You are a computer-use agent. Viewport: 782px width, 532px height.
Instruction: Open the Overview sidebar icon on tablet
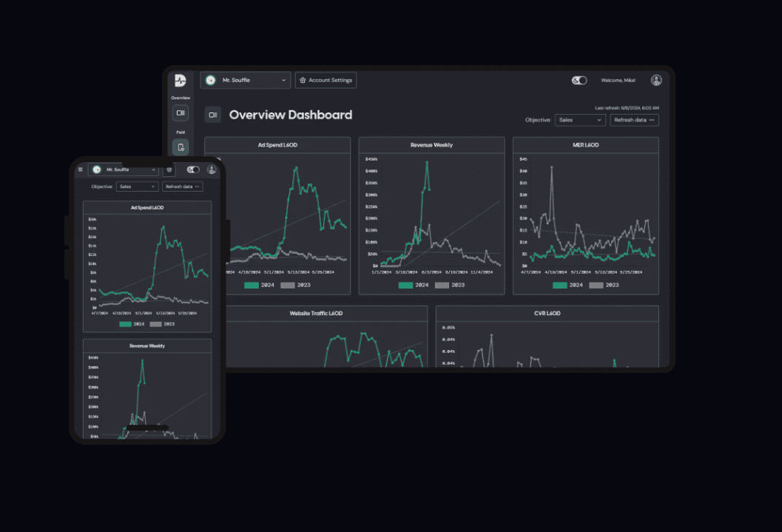pyautogui.click(x=181, y=113)
